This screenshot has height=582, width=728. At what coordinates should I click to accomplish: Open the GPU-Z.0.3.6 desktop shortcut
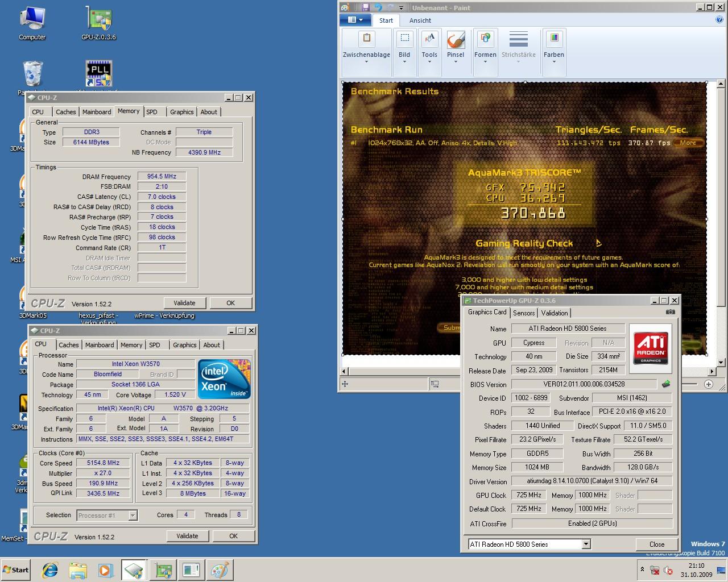(x=98, y=23)
